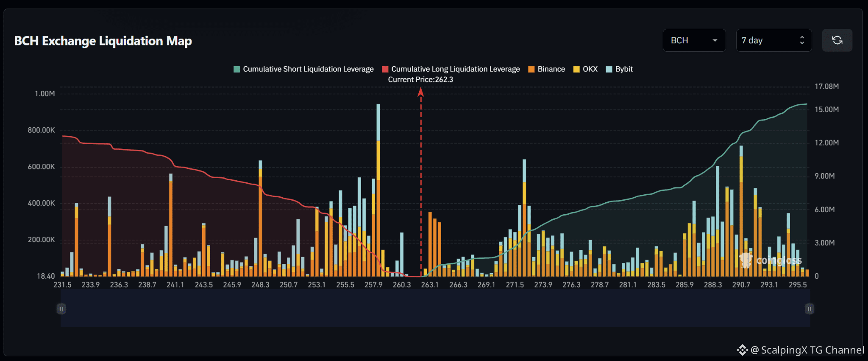Click the "276.3" price axis label

pos(571,285)
